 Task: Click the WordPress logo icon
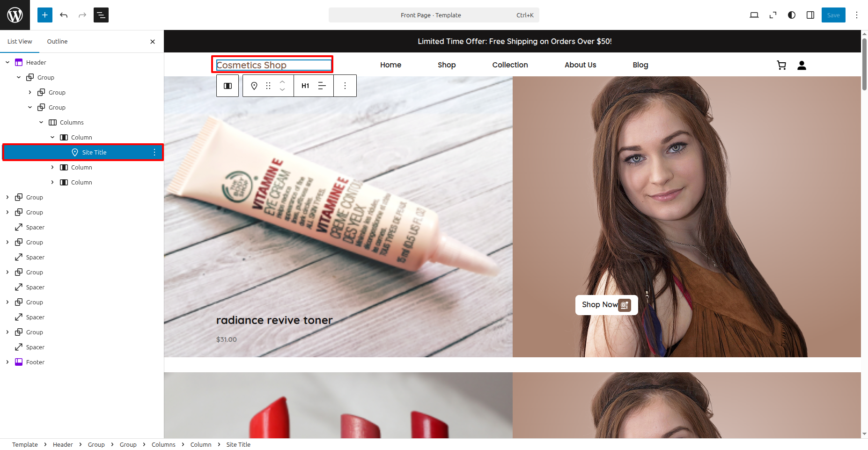15,15
